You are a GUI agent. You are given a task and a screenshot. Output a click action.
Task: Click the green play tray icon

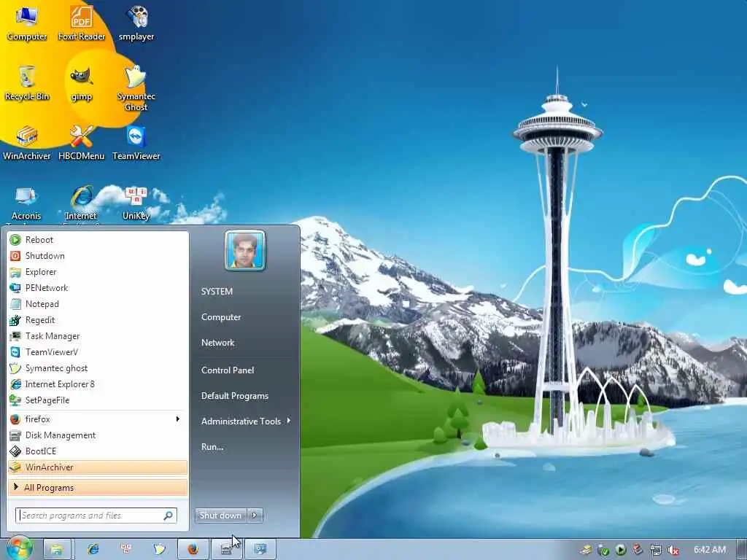[620, 550]
